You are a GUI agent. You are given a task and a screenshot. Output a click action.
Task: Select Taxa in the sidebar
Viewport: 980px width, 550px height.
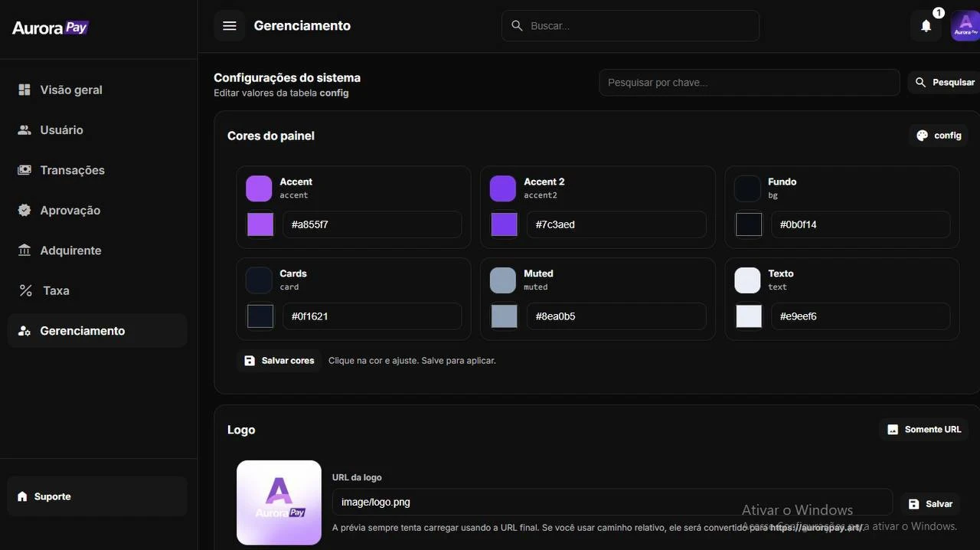click(56, 291)
